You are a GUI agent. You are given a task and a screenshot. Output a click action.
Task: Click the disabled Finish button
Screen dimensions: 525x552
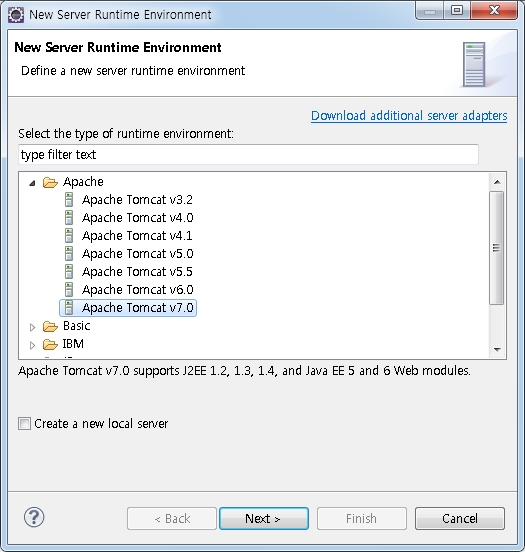coord(362,518)
